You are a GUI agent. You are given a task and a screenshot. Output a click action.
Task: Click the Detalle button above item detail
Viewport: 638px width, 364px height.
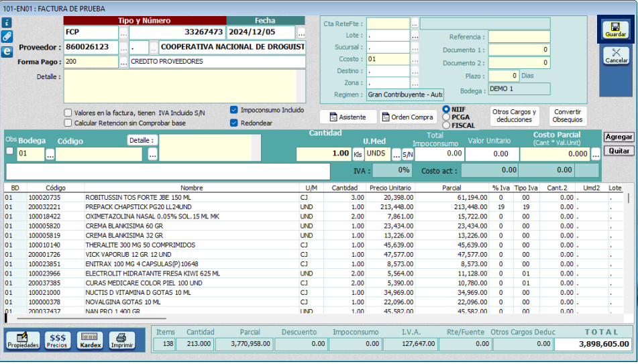coord(142,140)
